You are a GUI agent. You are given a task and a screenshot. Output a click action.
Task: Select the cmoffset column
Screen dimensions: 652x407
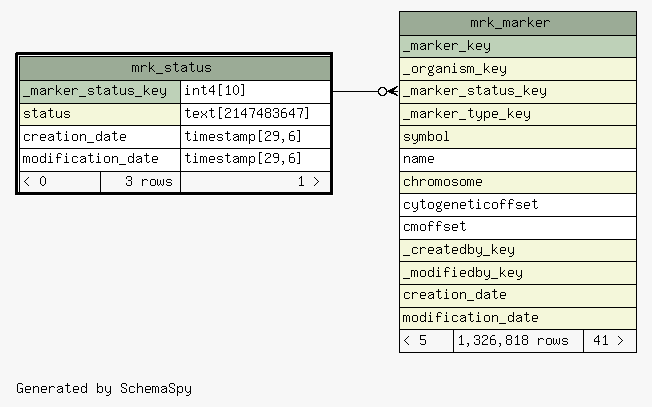coord(518,227)
